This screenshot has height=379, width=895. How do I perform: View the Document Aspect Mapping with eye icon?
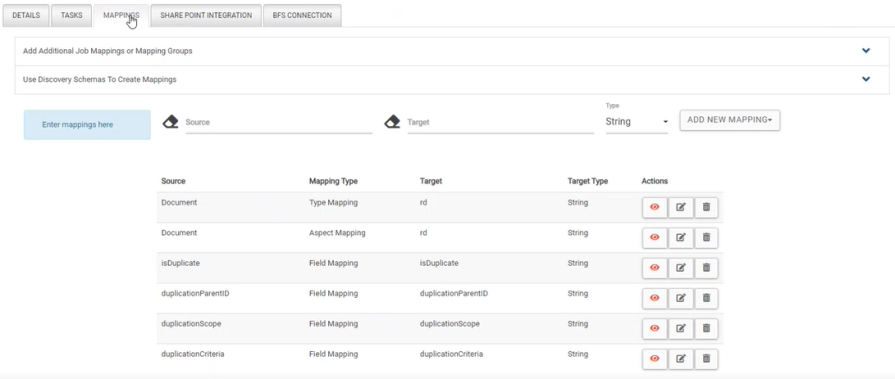coord(655,238)
